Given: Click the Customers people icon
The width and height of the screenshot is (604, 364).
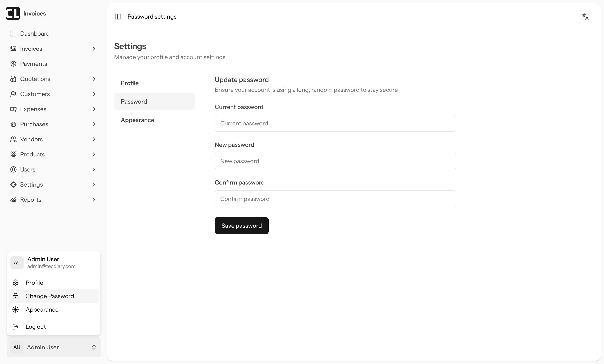Looking at the screenshot, I should click(x=13, y=94).
